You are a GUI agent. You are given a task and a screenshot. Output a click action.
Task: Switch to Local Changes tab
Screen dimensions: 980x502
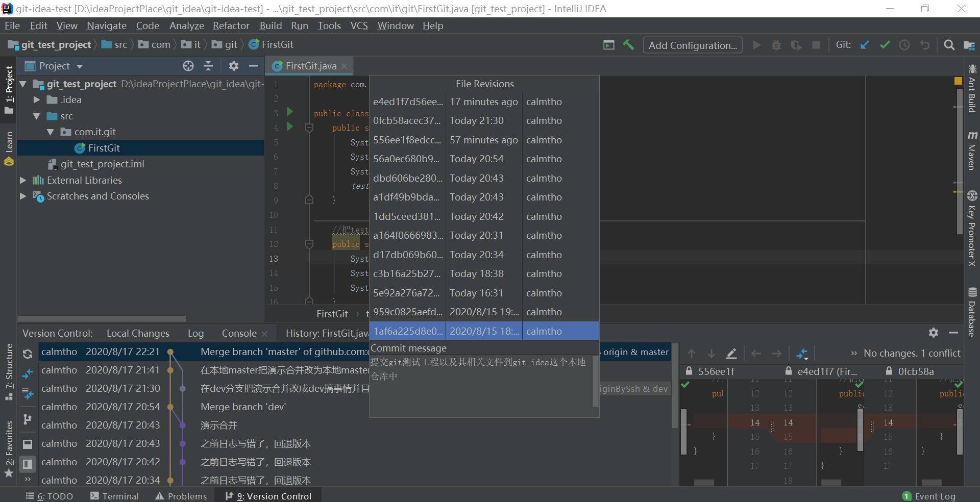click(x=138, y=333)
